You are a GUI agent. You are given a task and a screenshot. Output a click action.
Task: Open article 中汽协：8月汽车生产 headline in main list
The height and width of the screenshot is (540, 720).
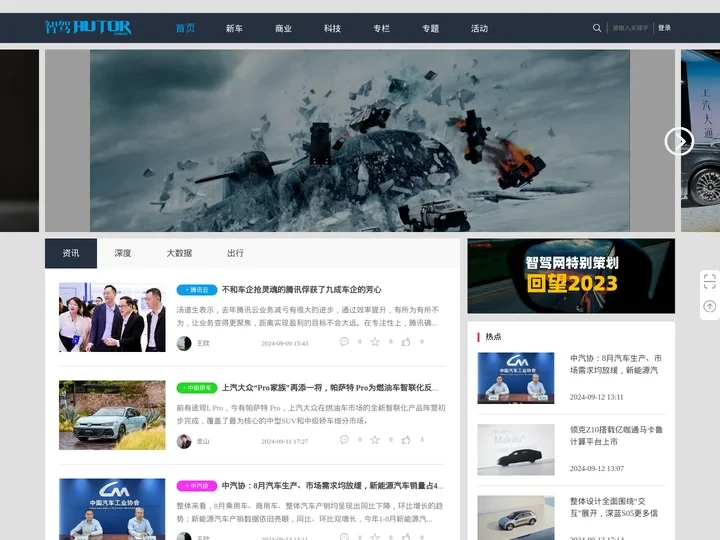pos(332,485)
